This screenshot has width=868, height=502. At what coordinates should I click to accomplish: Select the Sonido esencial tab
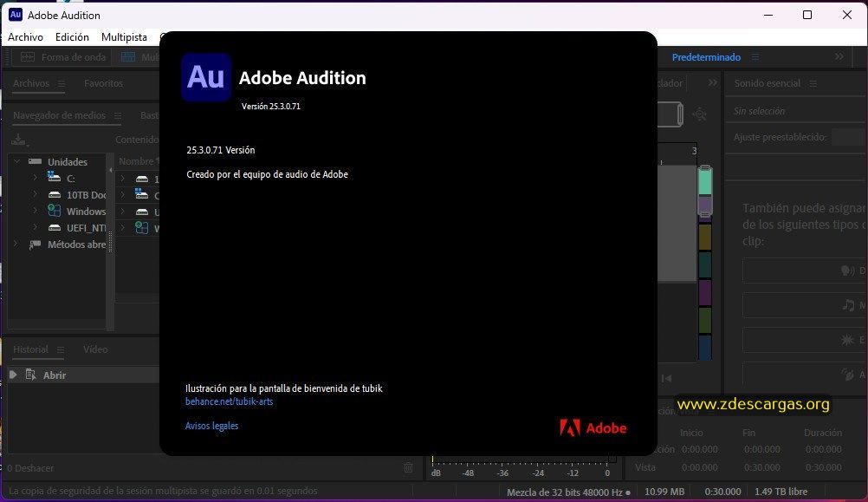pyautogui.click(x=768, y=83)
